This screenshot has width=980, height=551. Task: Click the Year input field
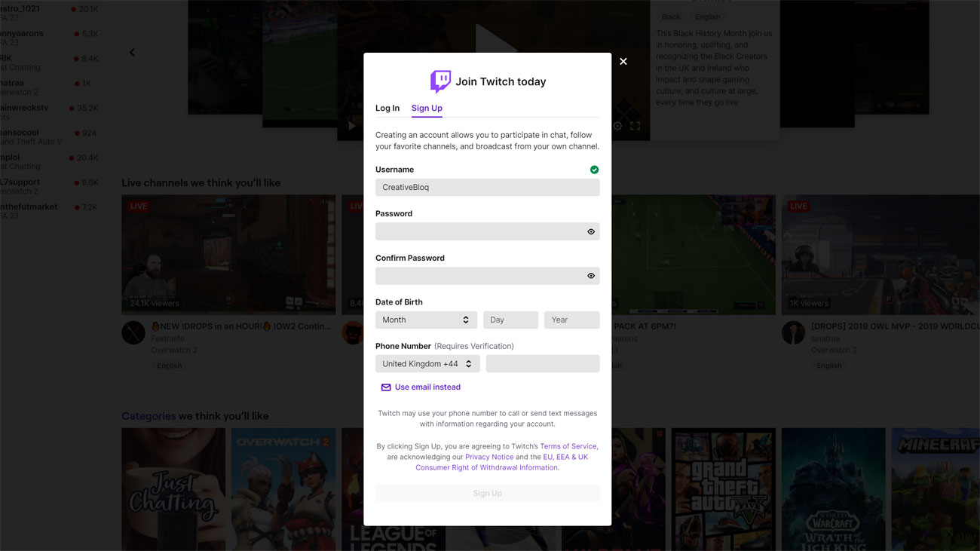572,320
